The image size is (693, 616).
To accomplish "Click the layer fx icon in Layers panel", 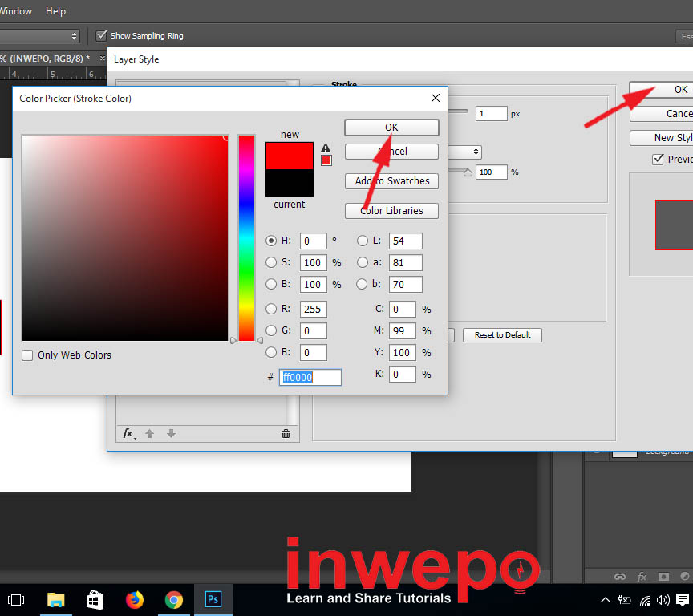I will click(642, 576).
